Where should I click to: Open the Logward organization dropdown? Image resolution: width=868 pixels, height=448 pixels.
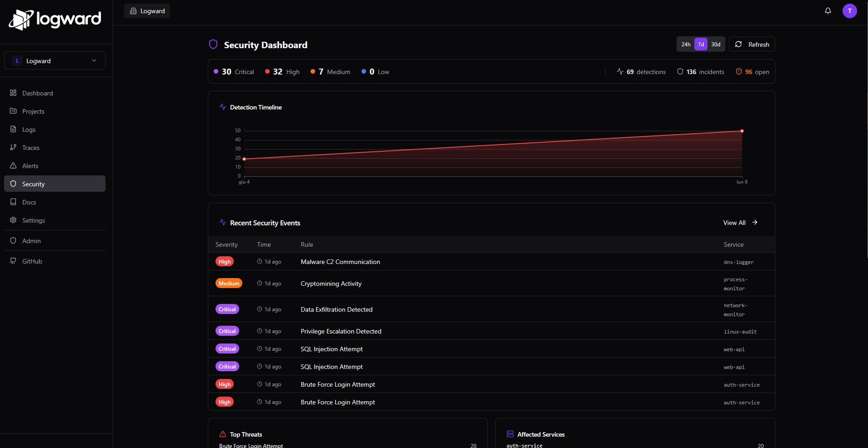(55, 60)
